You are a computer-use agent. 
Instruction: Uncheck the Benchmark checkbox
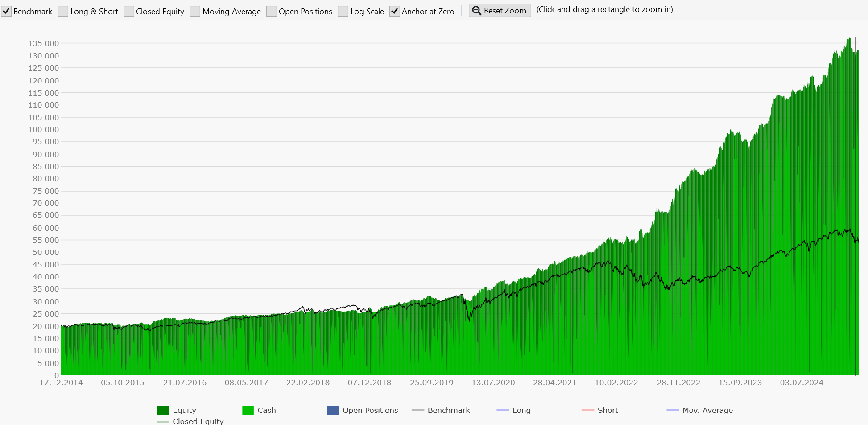pyautogui.click(x=6, y=11)
